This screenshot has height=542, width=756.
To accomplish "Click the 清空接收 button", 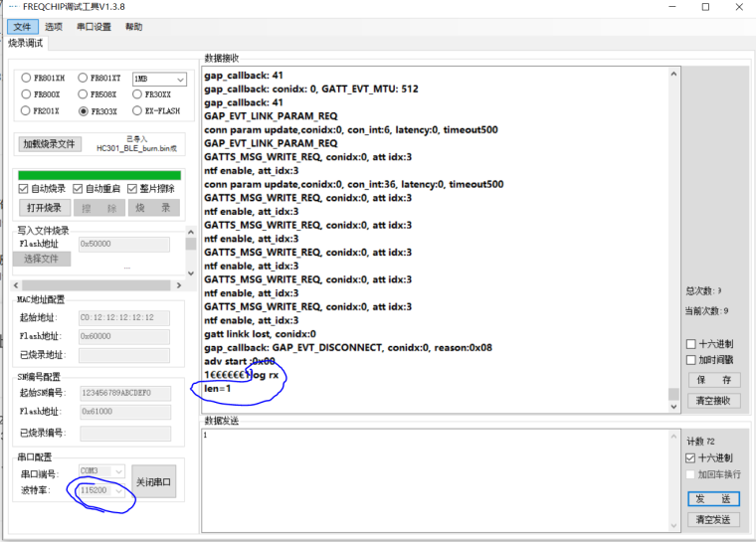I will coord(711,400).
